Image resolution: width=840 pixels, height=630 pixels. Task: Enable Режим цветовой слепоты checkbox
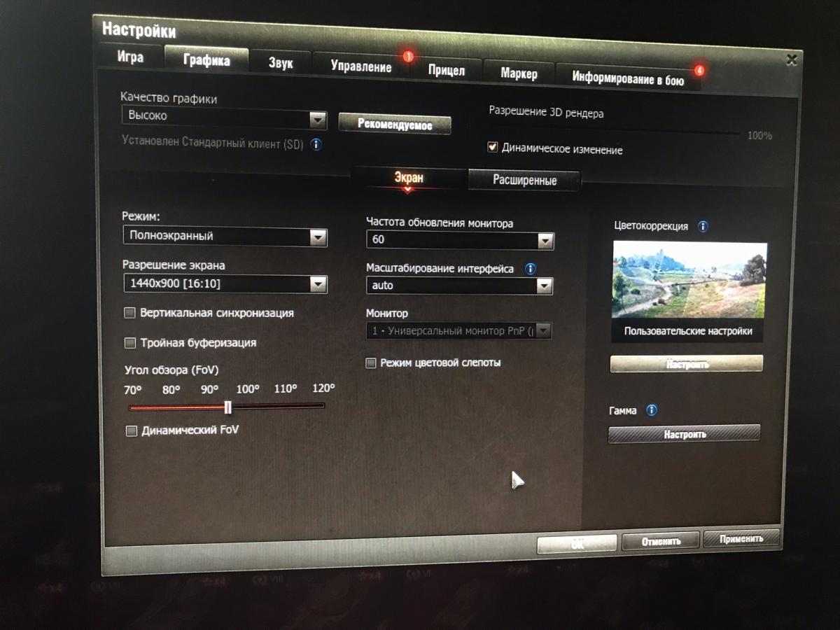point(372,363)
